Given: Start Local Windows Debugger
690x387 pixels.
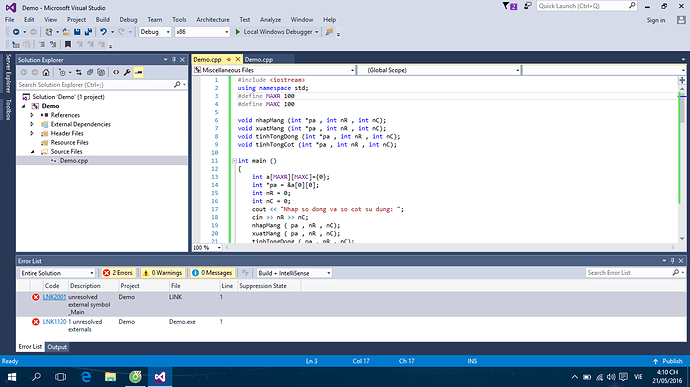Looking at the screenshot, I should 277,32.
